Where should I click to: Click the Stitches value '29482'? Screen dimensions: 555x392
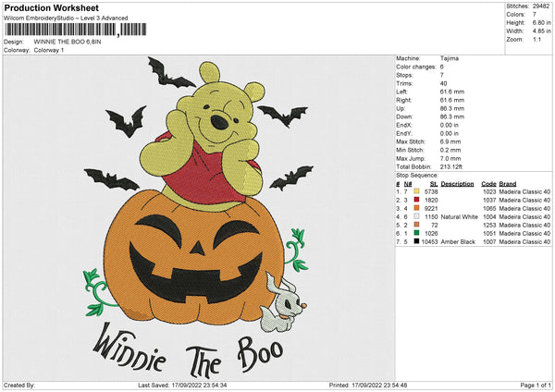click(541, 6)
